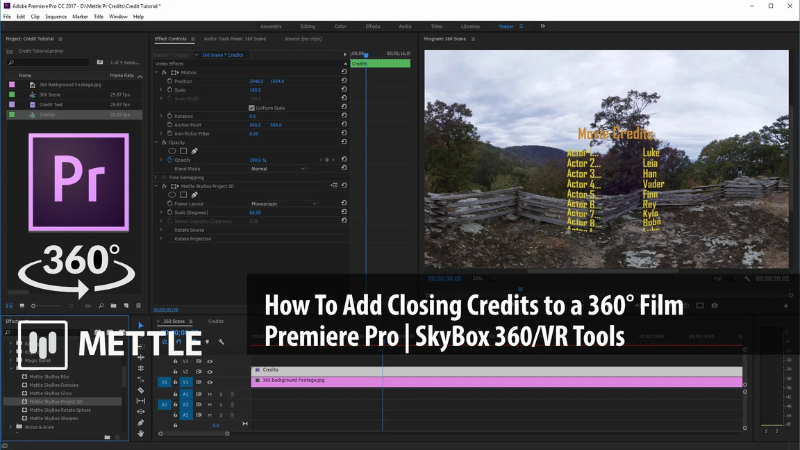Viewport: 800px width, 450px height.
Task: Select the Pen tool in the tools panel
Action: tap(141, 423)
